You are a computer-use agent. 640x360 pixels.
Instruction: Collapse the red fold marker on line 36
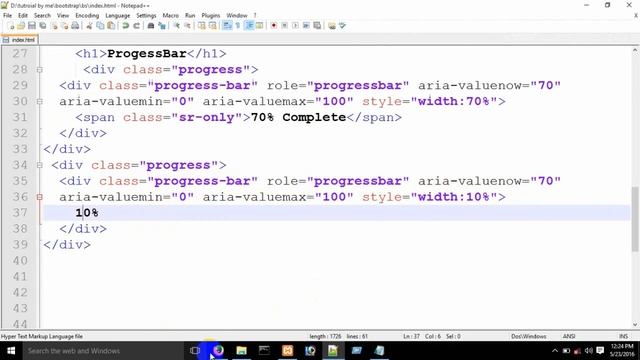40,197
